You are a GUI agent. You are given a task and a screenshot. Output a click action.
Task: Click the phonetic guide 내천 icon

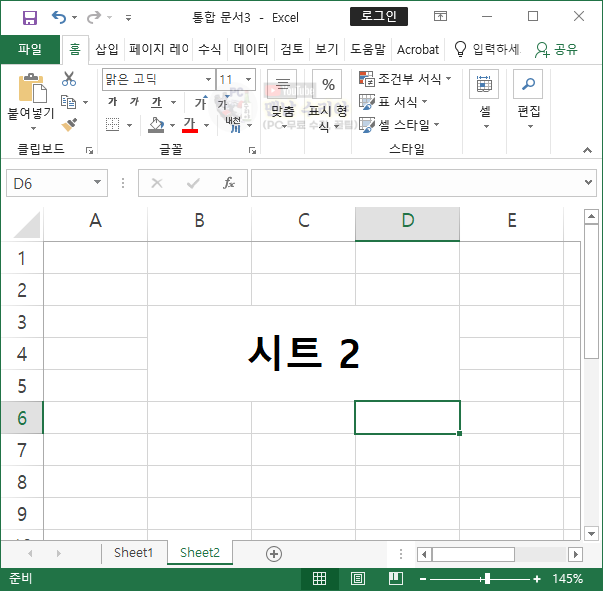(234, 125)
